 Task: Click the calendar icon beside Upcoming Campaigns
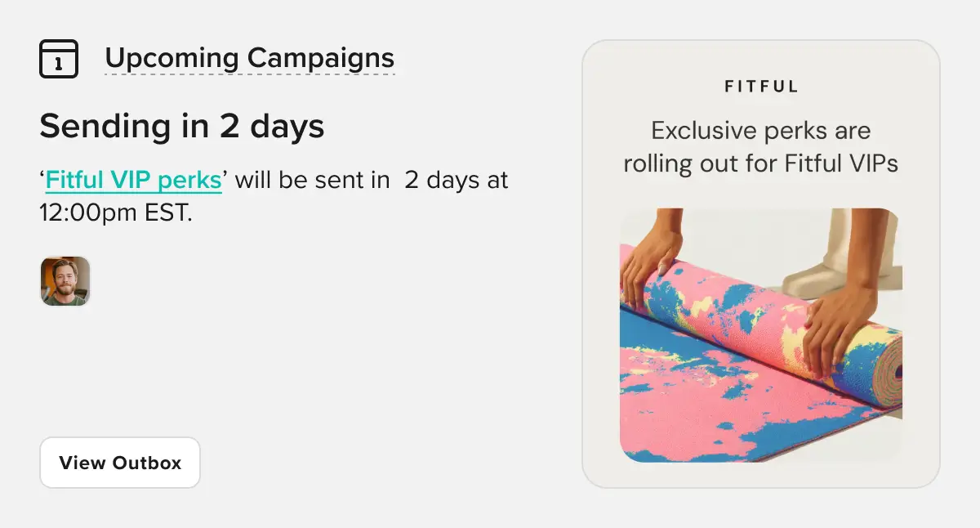[59, 59]
